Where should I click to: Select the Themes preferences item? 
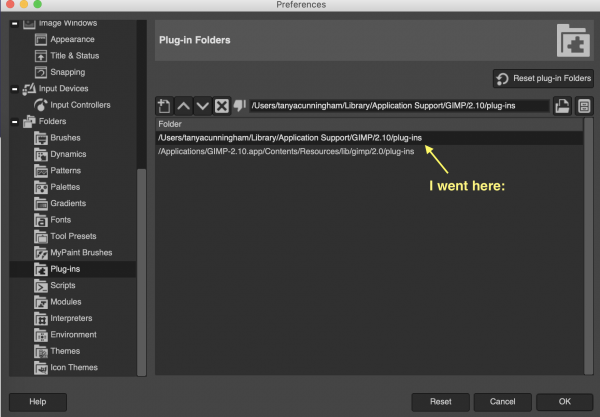(x=65, y=351)
